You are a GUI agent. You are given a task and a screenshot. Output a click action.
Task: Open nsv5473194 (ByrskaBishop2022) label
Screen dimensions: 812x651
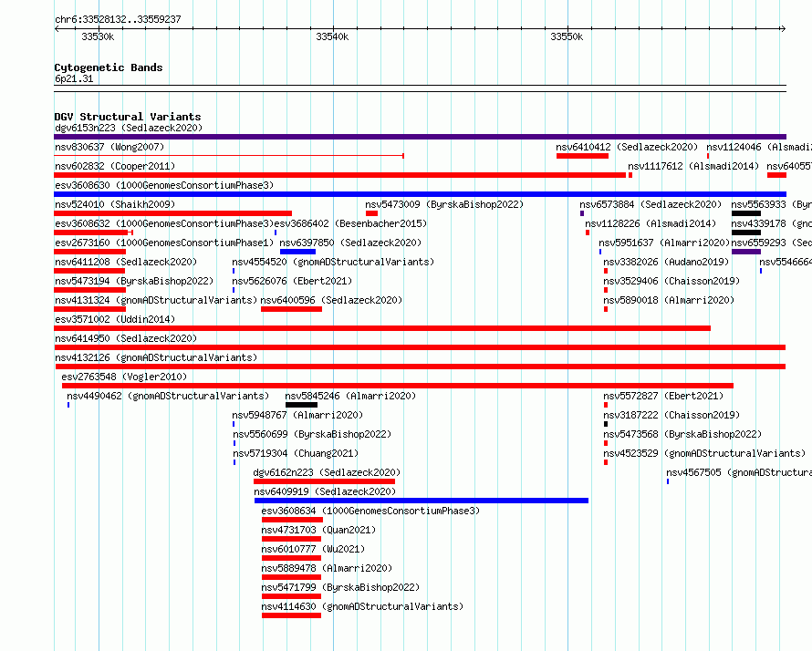click(134, 281)
